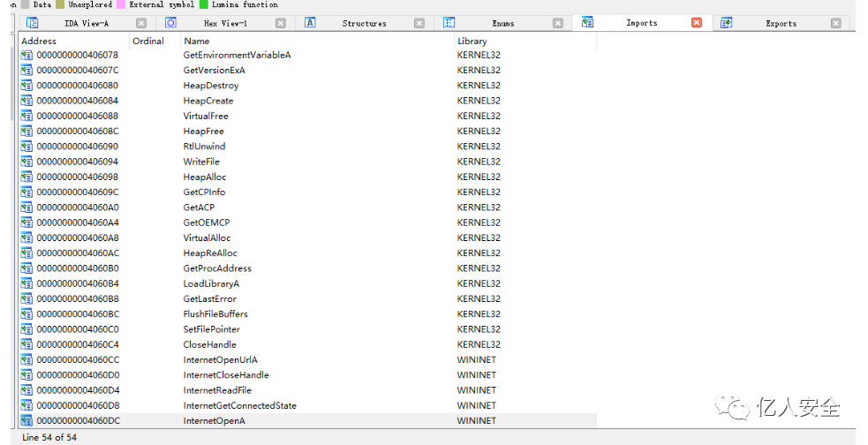Sort by the Ordinal column header
Image resolution: width=868 pixels, height=445 pixels.
point(155,41)
